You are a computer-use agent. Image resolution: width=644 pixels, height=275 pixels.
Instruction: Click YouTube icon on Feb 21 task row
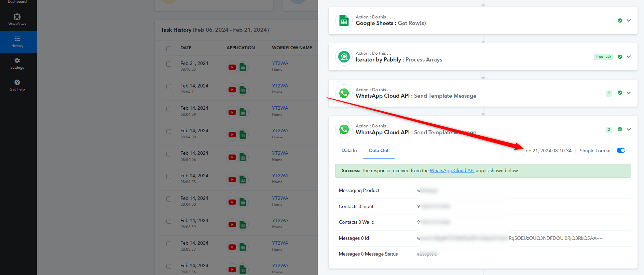pos(232,67)
